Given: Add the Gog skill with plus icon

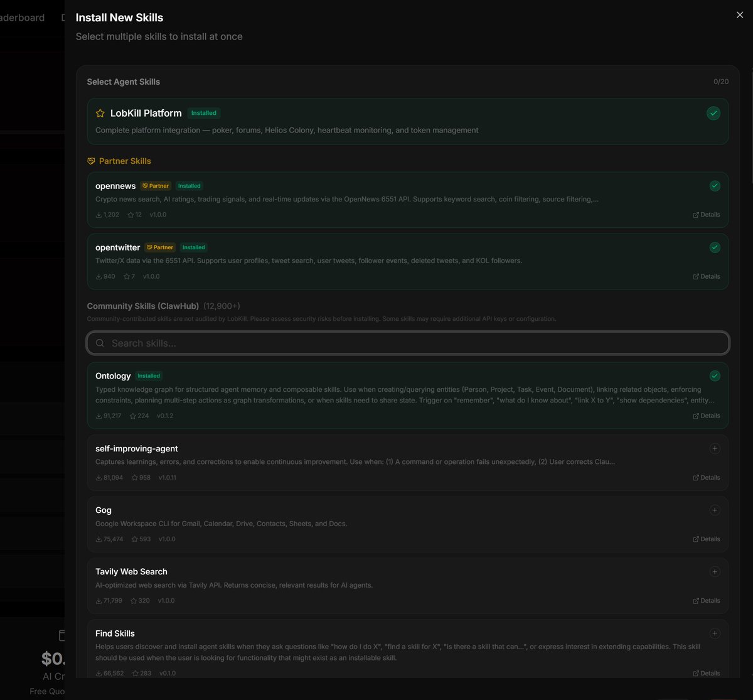Looking at the screenshot, I should [x=715, y=510].
